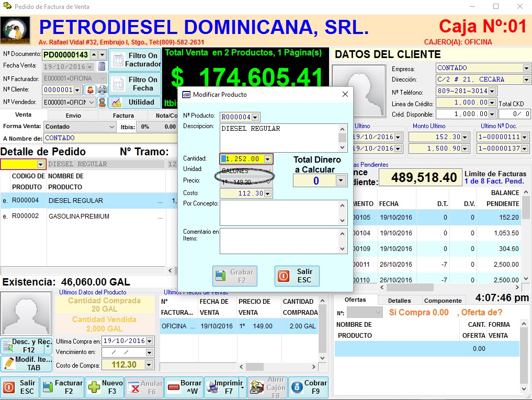
Task: Click Salir ESC in Modificar Producto dialog
Action: (297, 276)
